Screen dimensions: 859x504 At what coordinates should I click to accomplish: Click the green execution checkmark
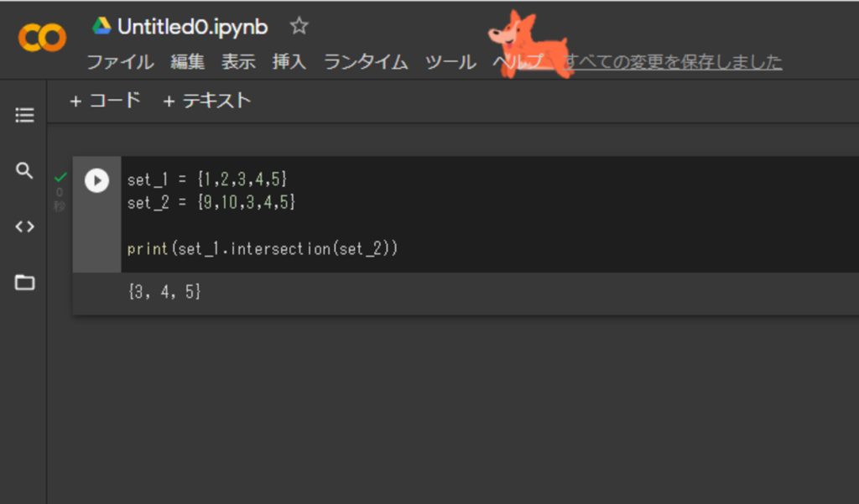[60, 177]
